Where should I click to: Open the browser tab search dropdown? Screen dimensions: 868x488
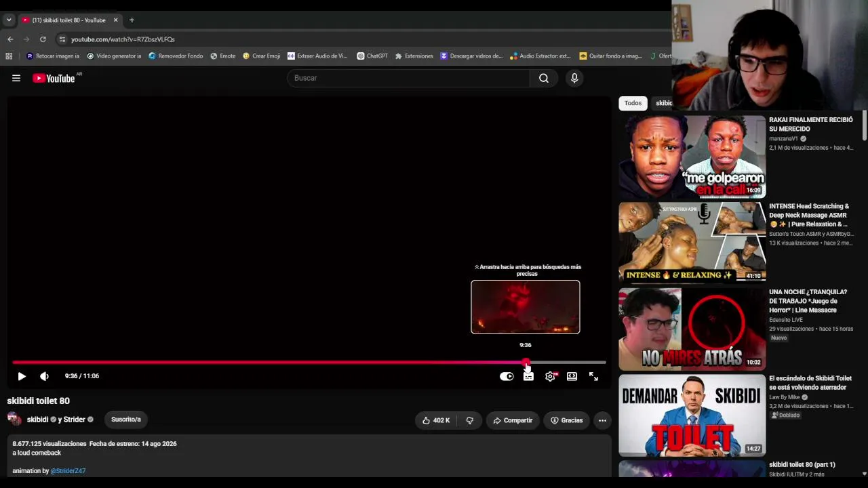[9, 20]
